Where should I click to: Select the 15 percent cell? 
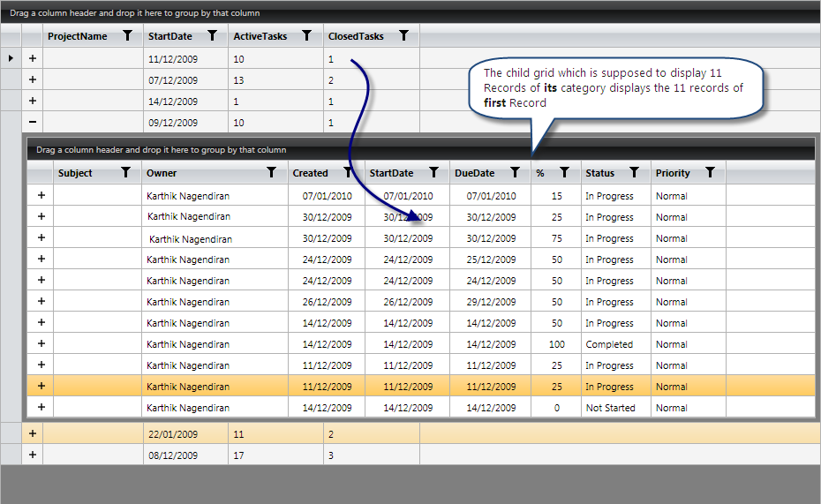point(556,196)
